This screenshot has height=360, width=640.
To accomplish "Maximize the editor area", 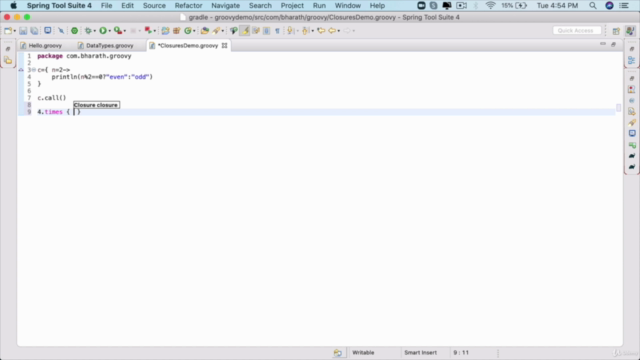I will coord(613,44).
